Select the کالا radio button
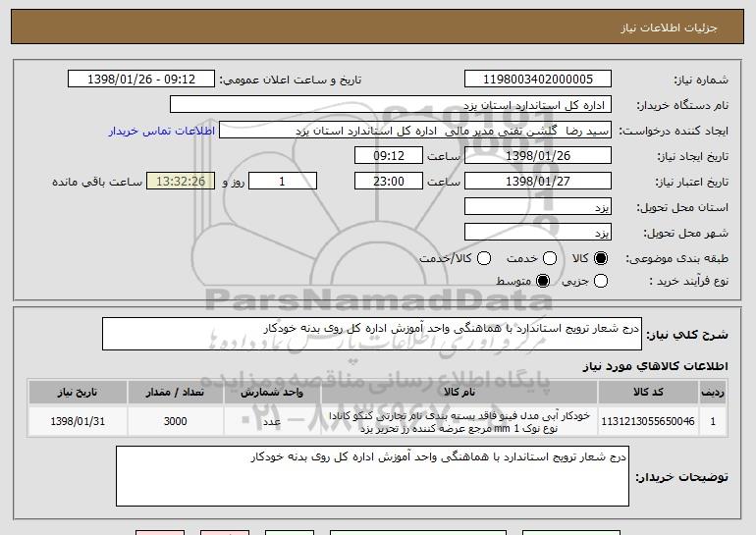756x535 pixels. (601, 258)
